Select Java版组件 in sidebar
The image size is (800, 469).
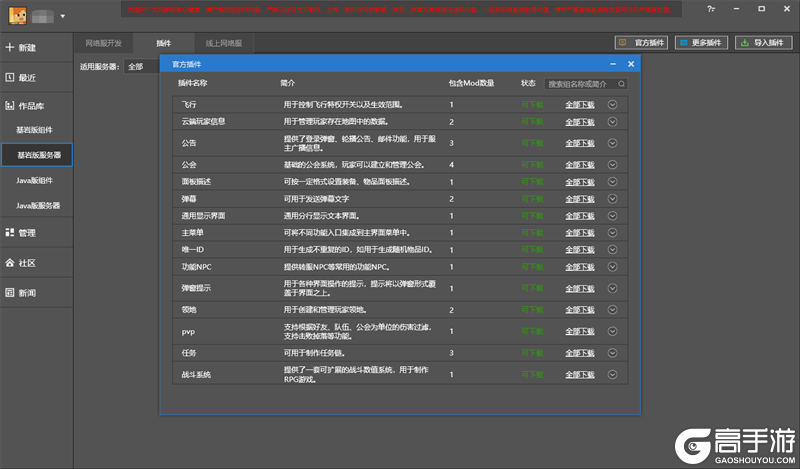(34, 180)
